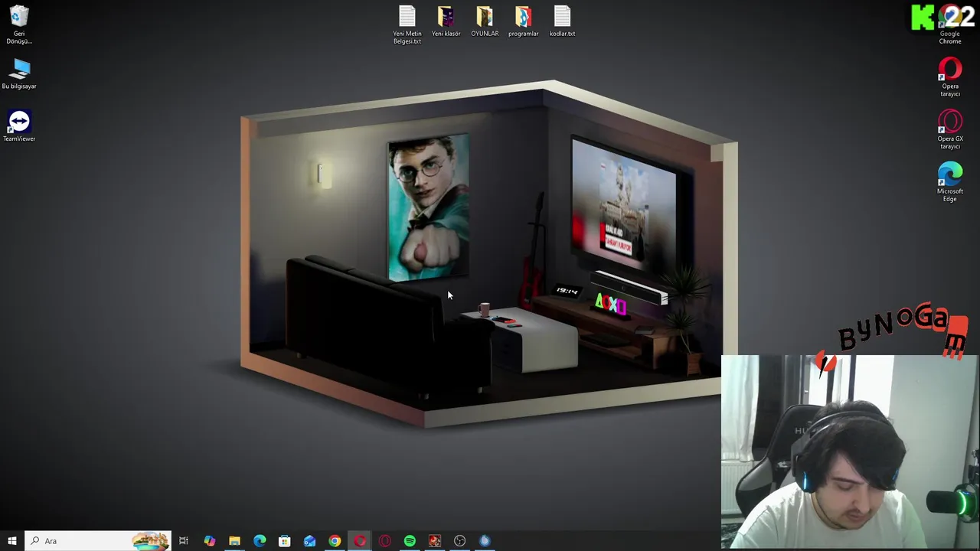Open File Explorer from the taskbar
This screenshot has height=551, width=980.
[234, 541]
